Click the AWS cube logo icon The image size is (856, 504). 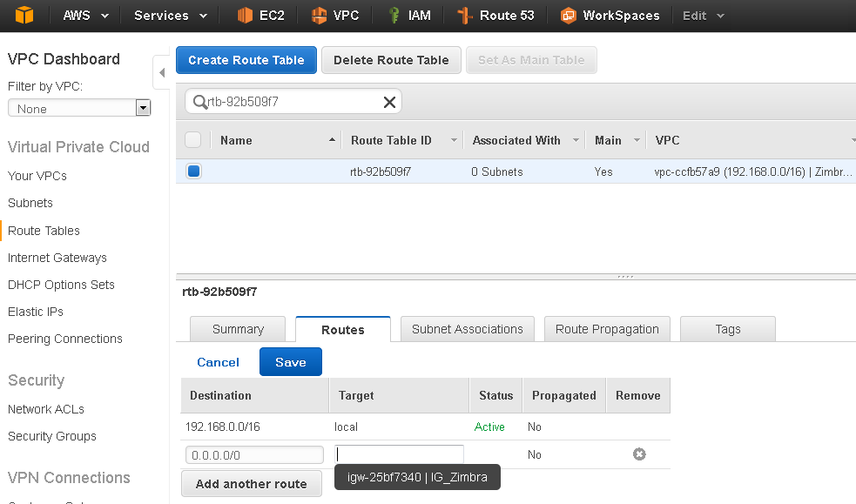point(24,16)
